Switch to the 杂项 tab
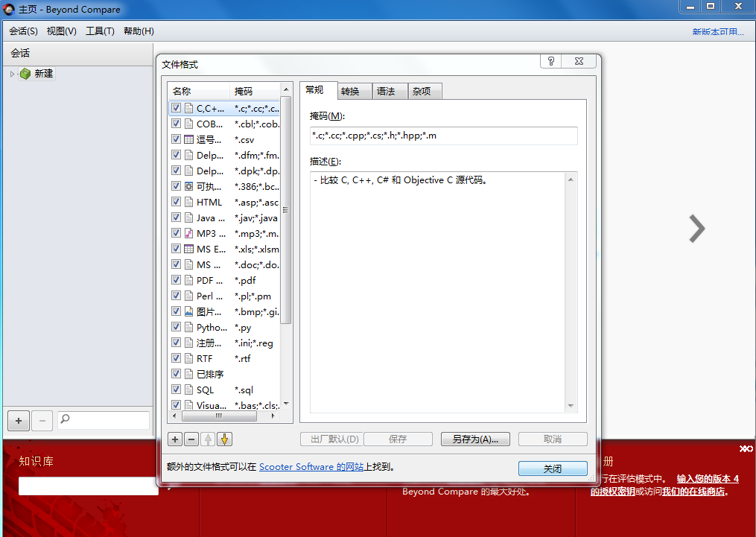The height and width of the screenshot is (537, 756). (x=425, y=91)
